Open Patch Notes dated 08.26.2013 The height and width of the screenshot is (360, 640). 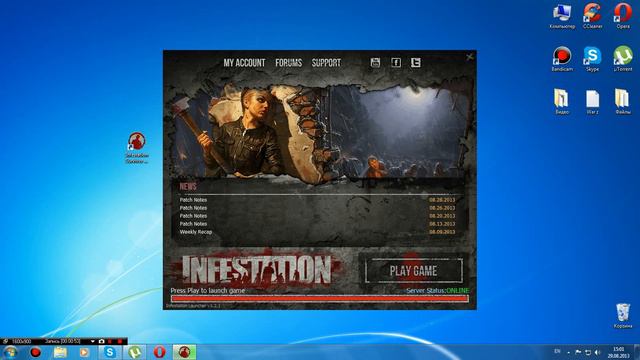click(317, 208)
